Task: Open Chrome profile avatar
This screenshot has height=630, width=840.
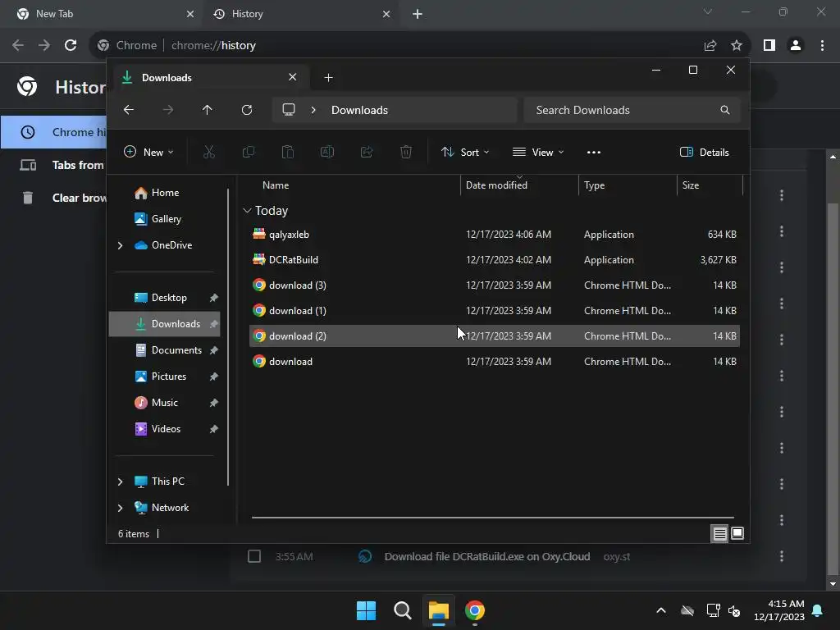Action: coord(796,46)
